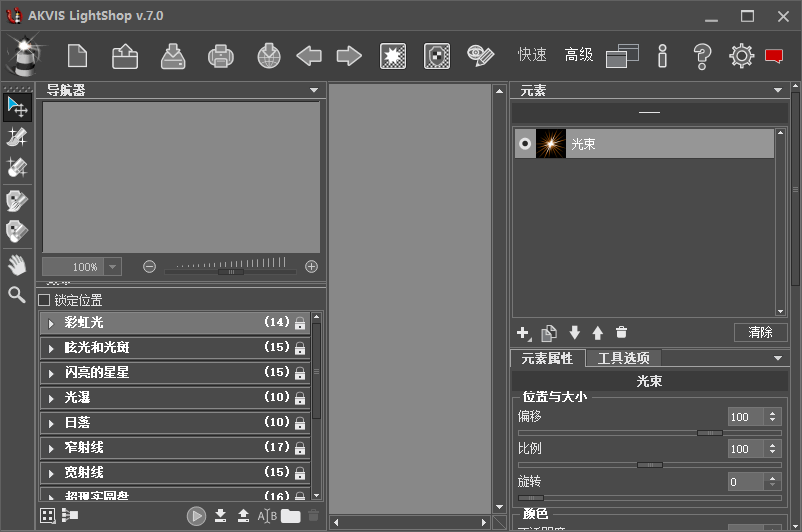Toggle the lock on 彩虹光 preset group
This screenshot has width=802, height=532.
tap(300, 323)
